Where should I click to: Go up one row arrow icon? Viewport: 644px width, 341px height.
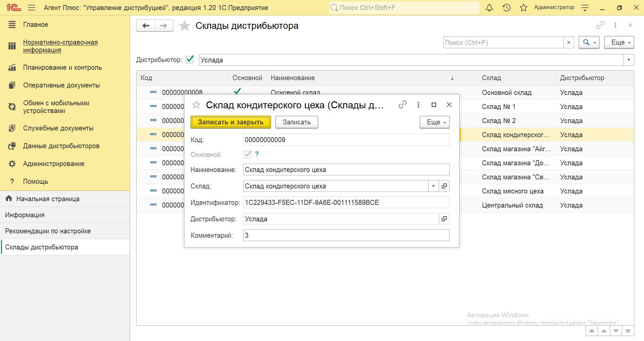[604, 331]
